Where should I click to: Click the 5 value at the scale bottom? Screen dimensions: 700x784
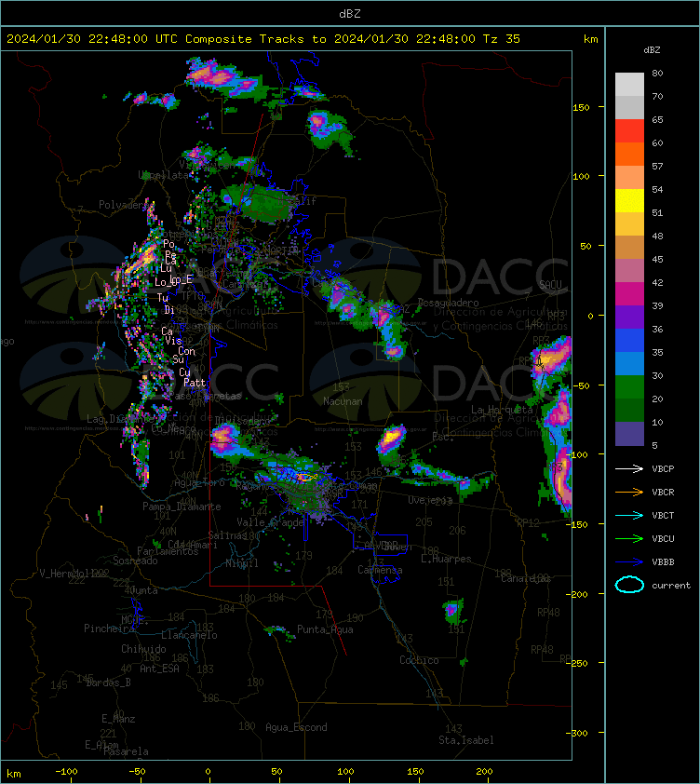point(654,445)
